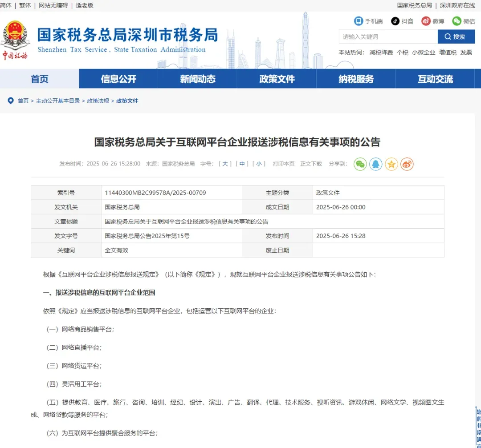
Task: Go to breadcrumb 政策文件
Action: (127, 101)
